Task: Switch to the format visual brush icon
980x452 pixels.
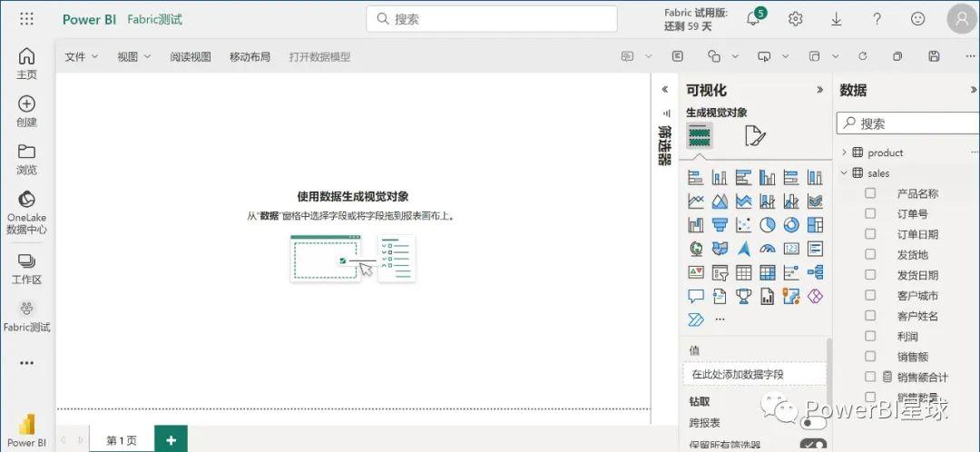Action: point(755,135)
